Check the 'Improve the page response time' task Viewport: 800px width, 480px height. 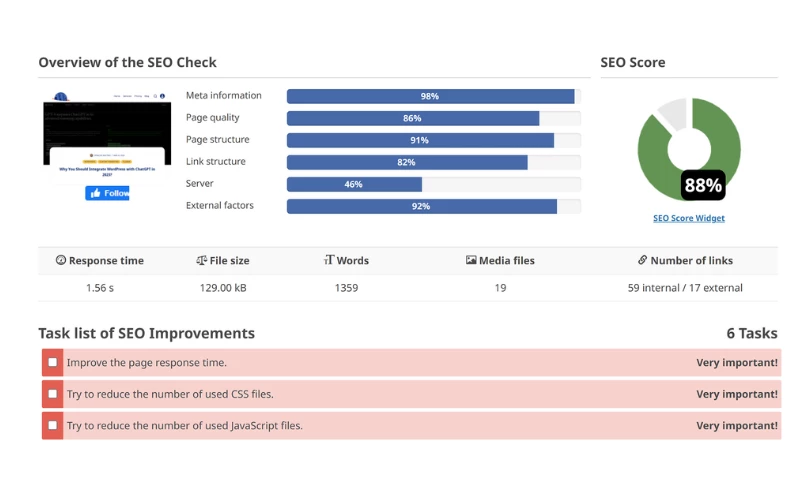tap(52, 363)
